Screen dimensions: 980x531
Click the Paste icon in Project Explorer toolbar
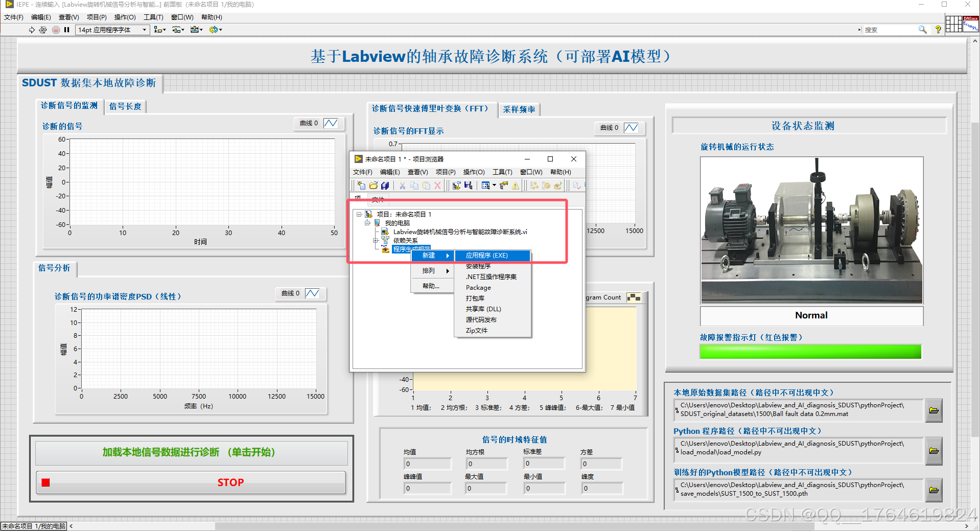426,186
